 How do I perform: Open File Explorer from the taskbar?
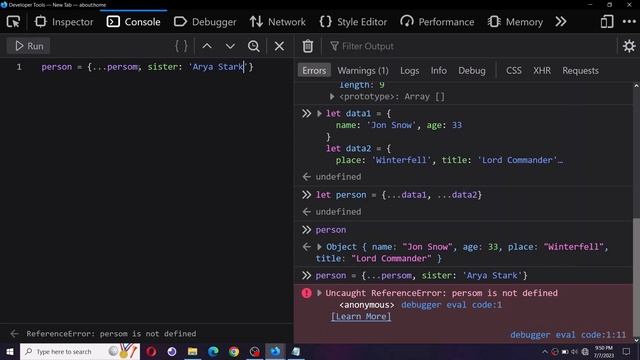tap(192, 351)
